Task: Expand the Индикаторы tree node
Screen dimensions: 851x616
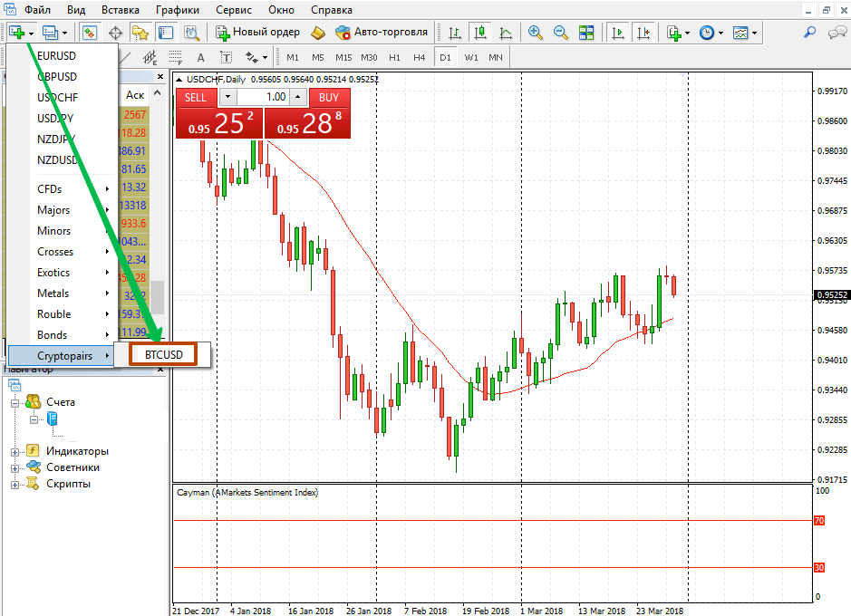Action: pos(15,451)
